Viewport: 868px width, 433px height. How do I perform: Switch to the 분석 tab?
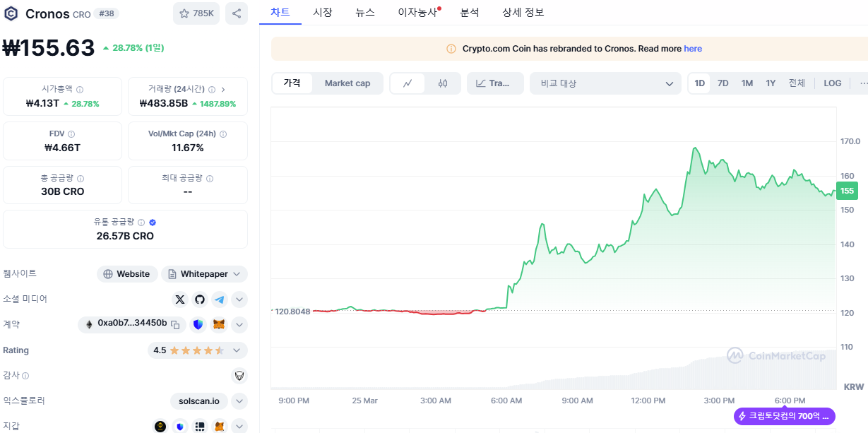click(x=469, y=12)
